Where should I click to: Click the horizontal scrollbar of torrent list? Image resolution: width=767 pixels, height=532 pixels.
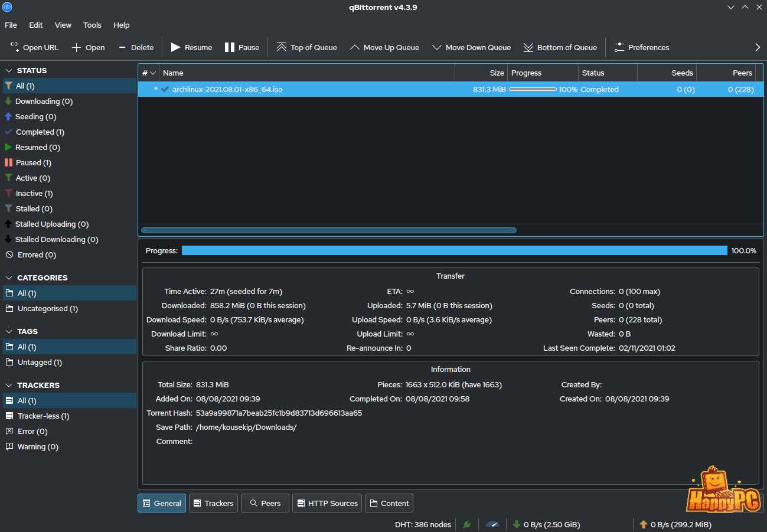[x=328, y=230]
